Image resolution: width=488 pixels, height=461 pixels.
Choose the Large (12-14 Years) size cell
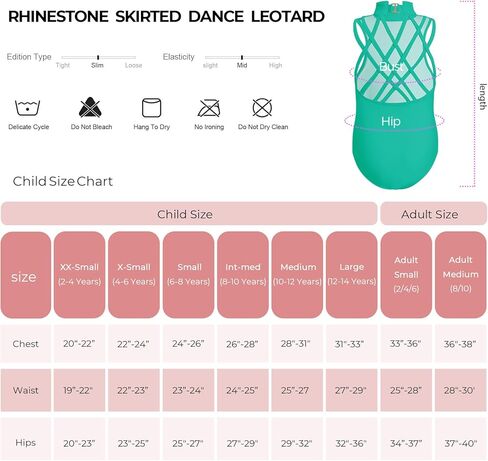(352, 275)
